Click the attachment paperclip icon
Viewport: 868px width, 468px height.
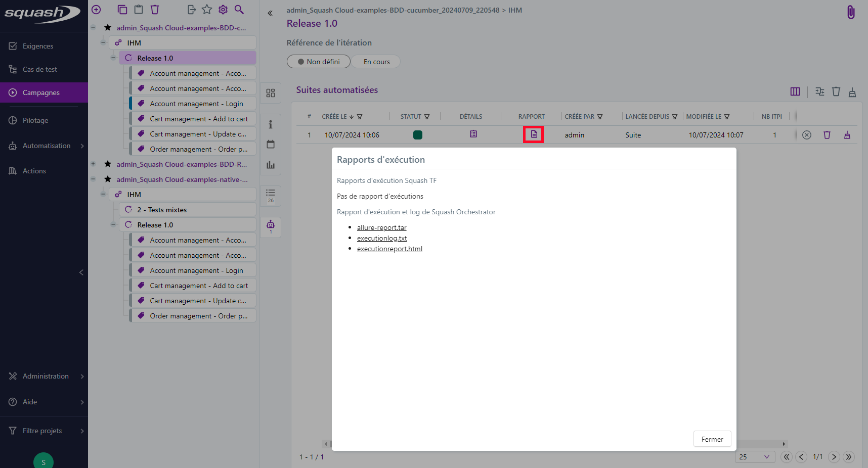pos(850,12)
